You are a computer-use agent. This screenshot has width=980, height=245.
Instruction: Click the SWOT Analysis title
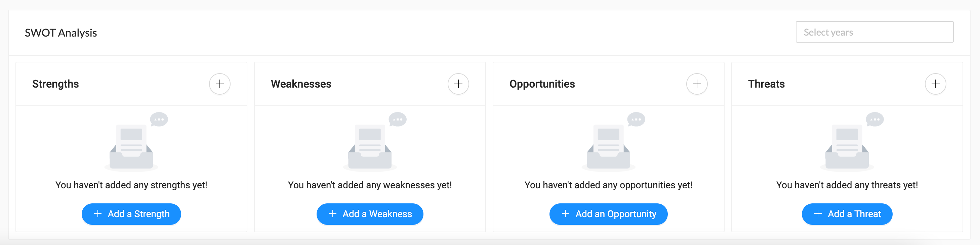click(x=61, y=33)
